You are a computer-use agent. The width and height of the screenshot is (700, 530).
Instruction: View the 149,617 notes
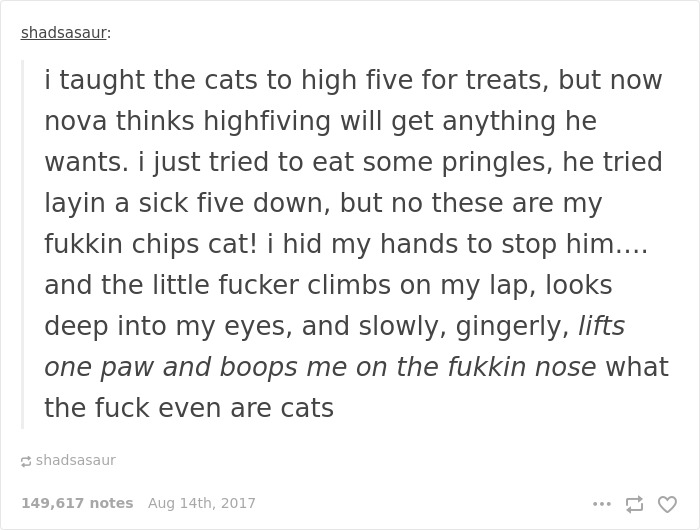pos(77,503)
